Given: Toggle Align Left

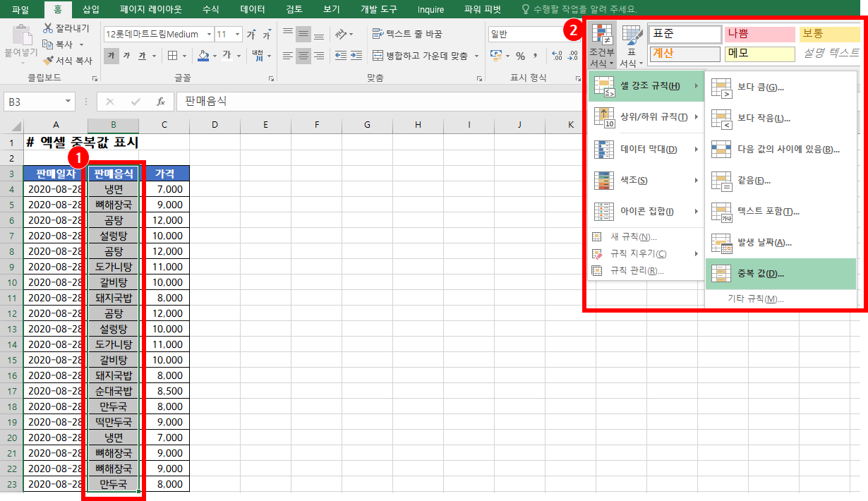Looking at the screenshot, I should click(287, 56).
